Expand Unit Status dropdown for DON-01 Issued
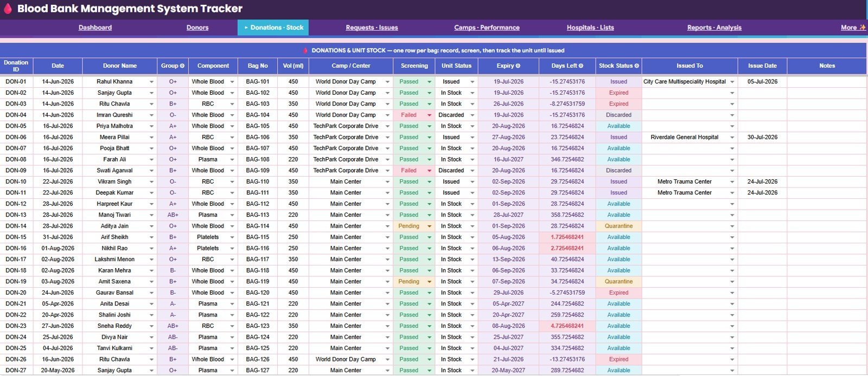Image resolution: width=868 pixels, height=376 pixels. tap(473, 82)
